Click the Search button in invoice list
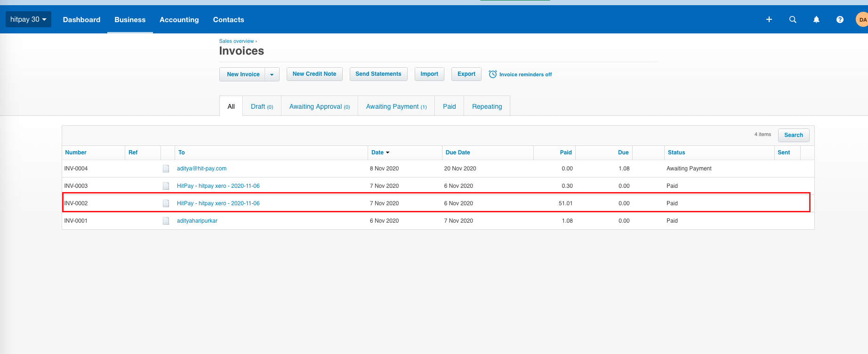The width and height of the screenshot is (868, 354). (794, 135)
